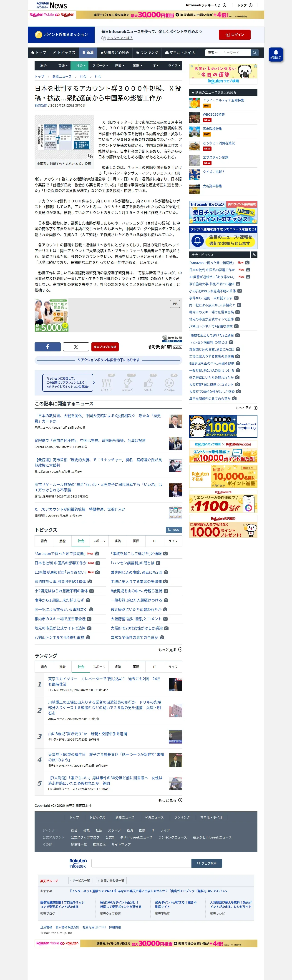This screenshot has height=980, width=292.
Task: Click the 読売新聞 publisher logo
Action: click(165, 347)
